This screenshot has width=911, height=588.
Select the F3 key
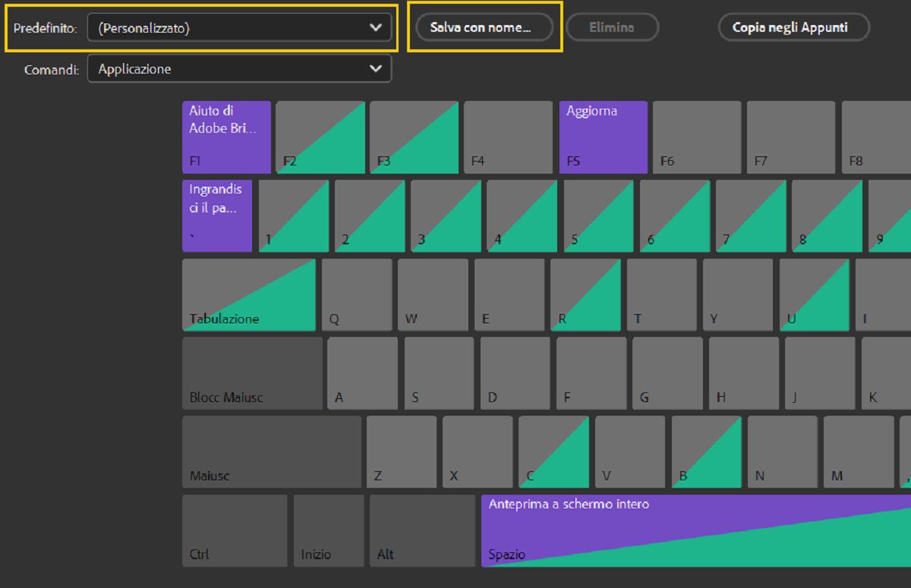pyautogui.click(x=415, y=137)
